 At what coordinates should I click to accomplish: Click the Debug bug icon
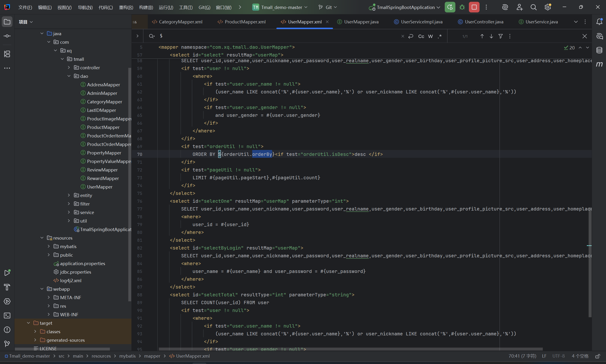click(462, 7)
